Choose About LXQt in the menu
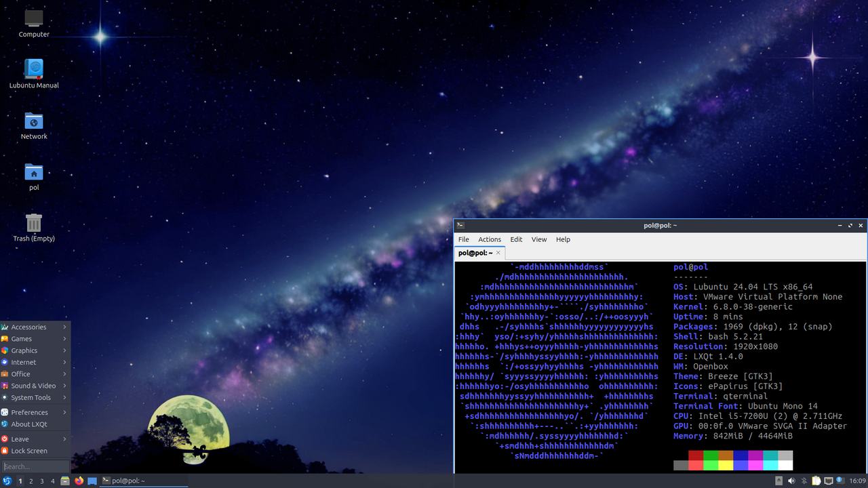Image resolution: width=868 pixels, height=488 pixels. [x=35, y=424]
